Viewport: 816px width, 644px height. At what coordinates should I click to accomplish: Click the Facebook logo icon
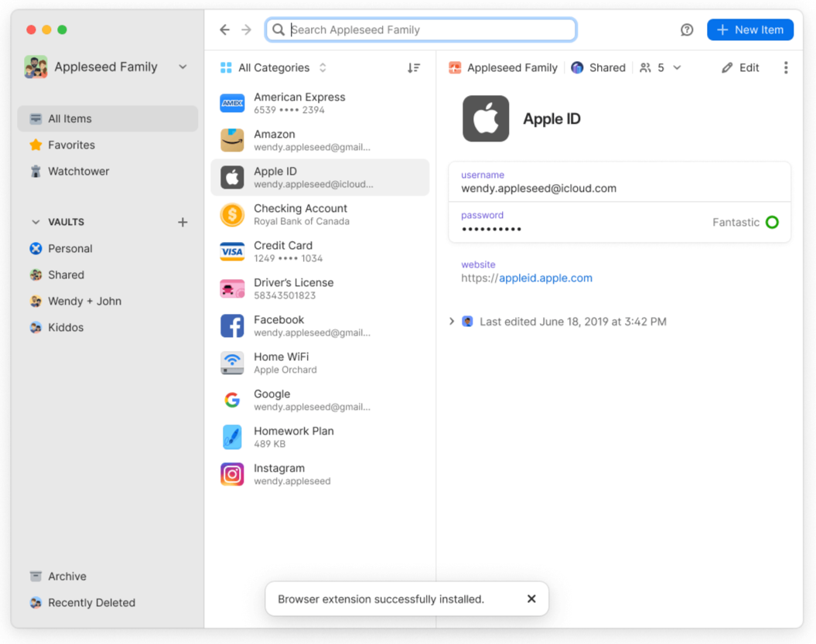click(232, 325)
